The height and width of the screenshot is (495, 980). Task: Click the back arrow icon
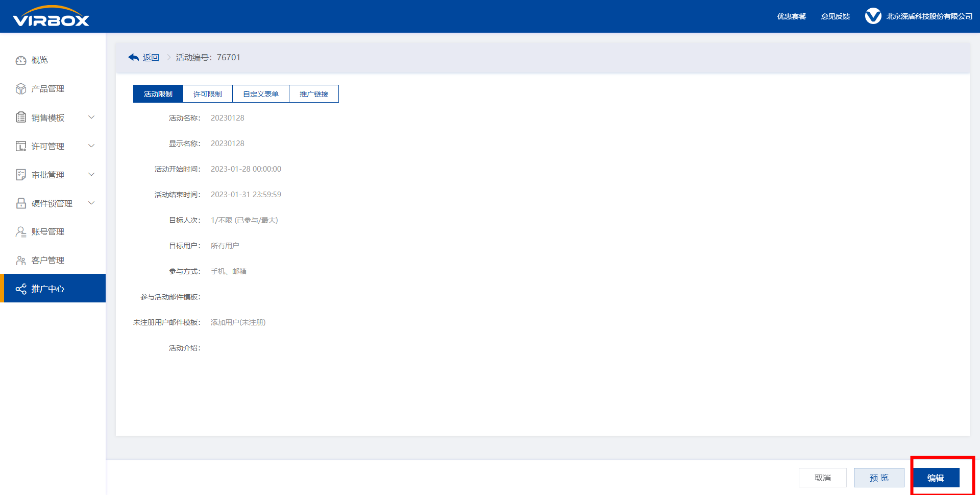134,57
